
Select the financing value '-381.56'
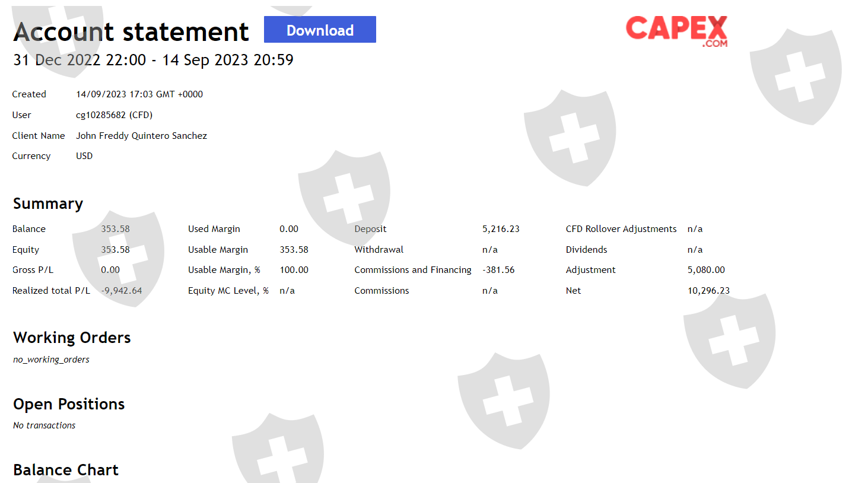pos(498,270)
